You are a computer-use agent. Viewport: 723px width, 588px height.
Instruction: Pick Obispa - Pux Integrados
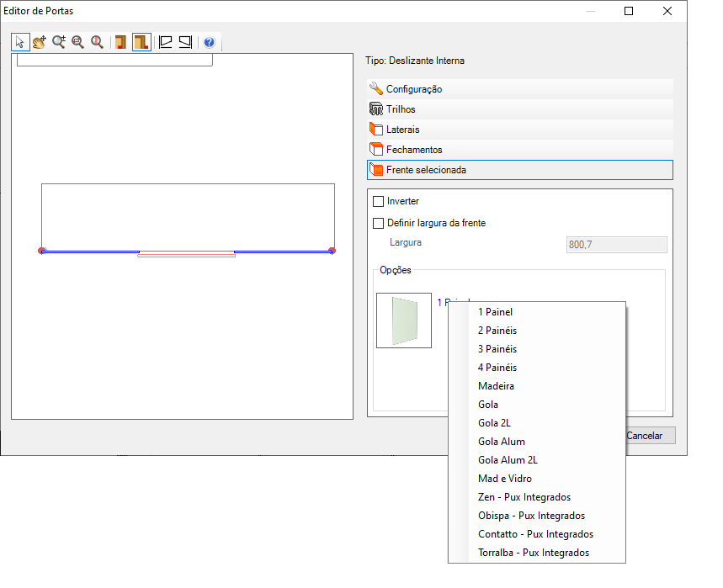537,515
